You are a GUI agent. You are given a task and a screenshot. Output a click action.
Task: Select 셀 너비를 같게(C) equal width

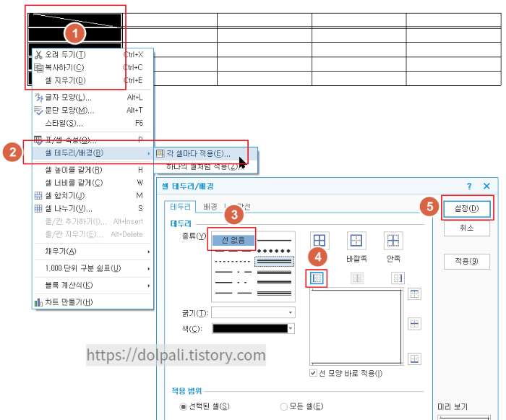(93, 183)
